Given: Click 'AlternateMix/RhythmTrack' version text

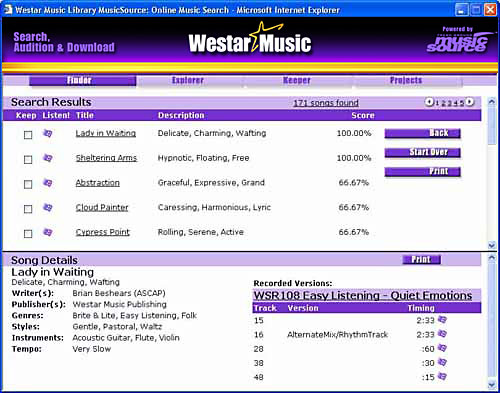Looking at the screenshot, I should point(338,334).
